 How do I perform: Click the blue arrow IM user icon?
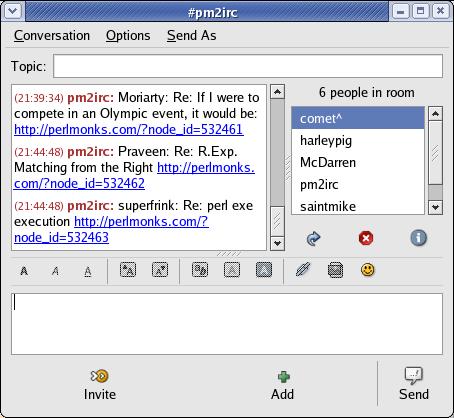(313, 238)
